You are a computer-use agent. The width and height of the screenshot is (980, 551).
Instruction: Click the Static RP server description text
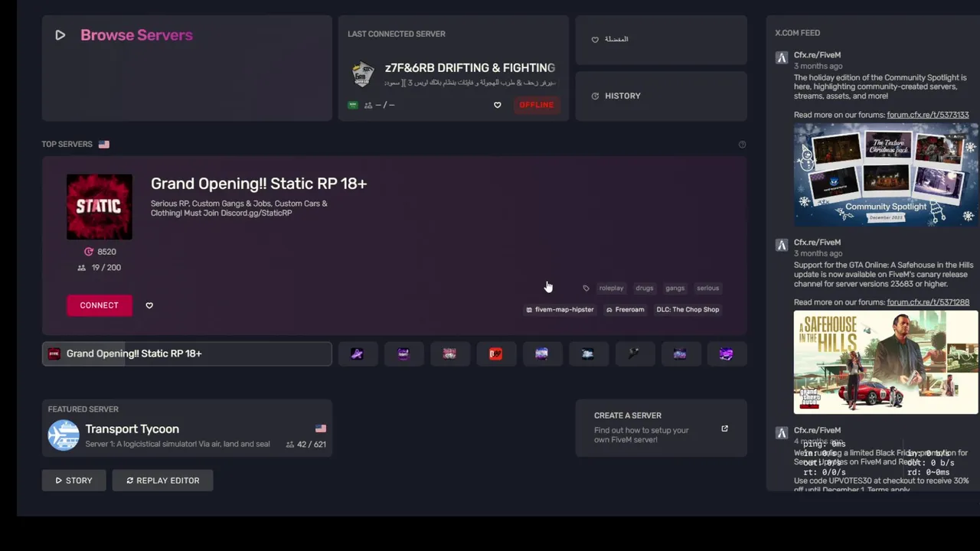click(239, 208)
